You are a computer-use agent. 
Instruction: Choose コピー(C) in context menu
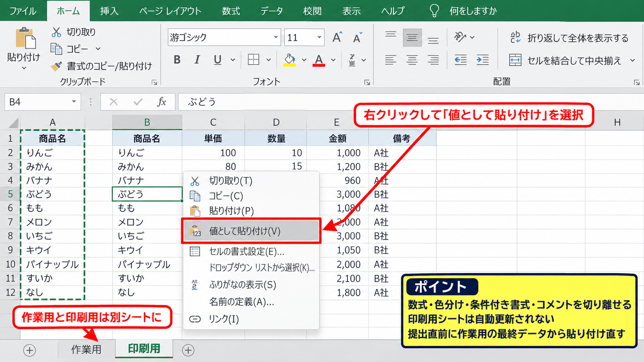pos(251,196)
